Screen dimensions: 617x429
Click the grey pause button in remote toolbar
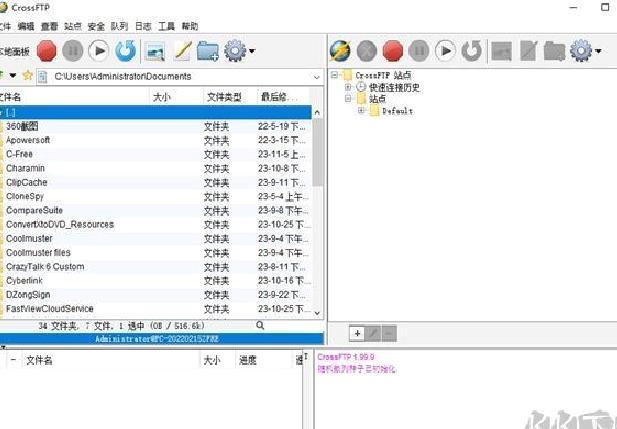(x=419, y=51)
